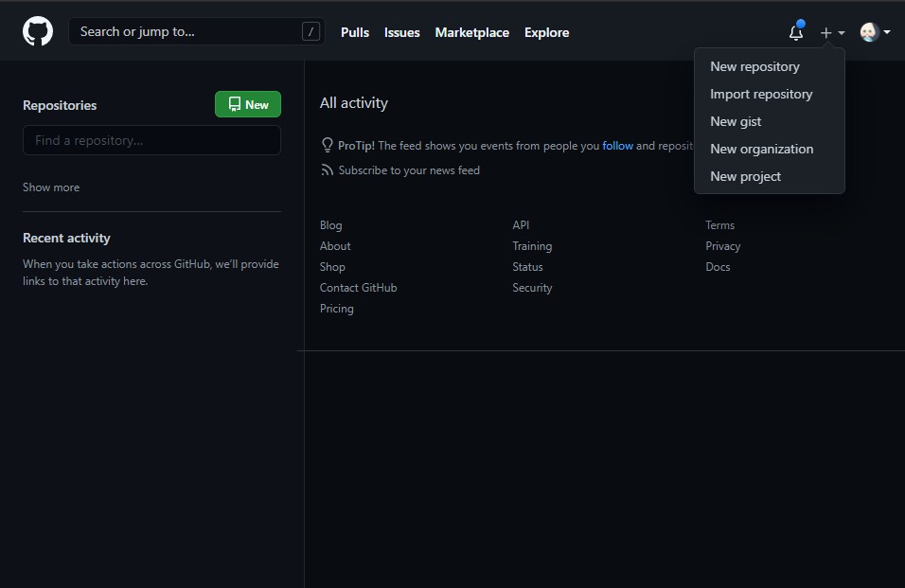Screen dimensions: 905x588
Task: Open the Shop footer link
Action: point(332,267)
